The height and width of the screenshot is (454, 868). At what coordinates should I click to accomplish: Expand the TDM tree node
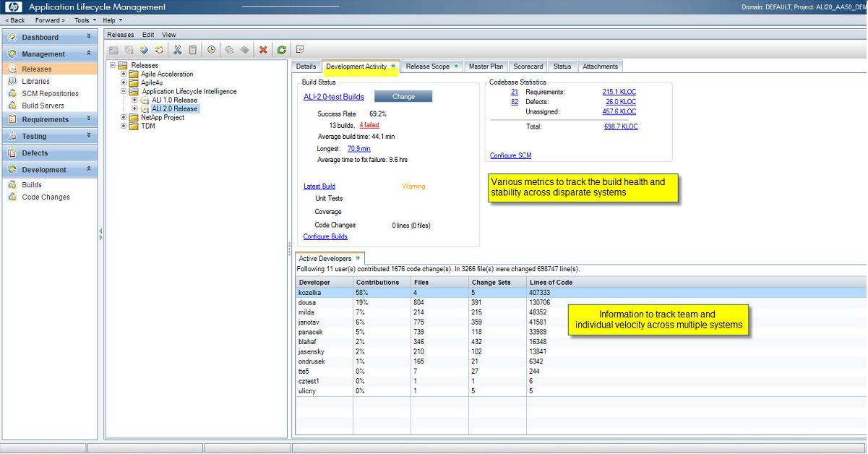pos(124,127)
